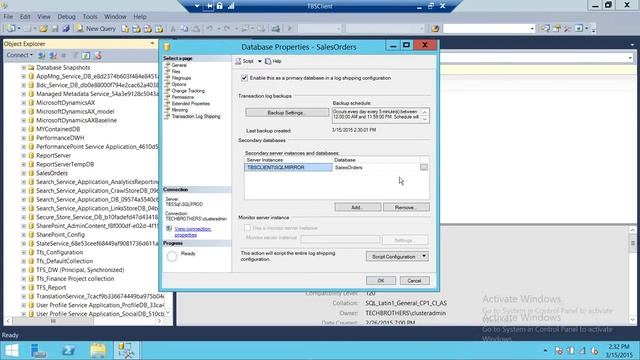640x360 pixels.
Task: Click the Find icon before search box
Action: (435, 29)
